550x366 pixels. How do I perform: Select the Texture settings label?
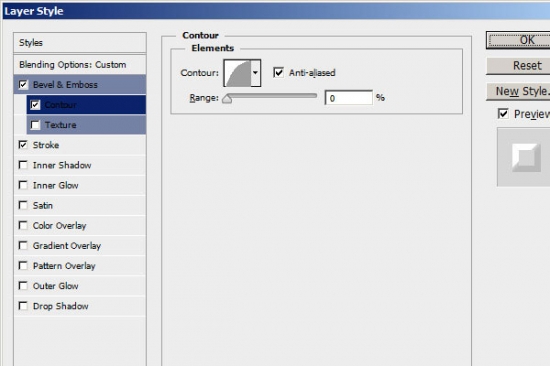click(60, 125)
